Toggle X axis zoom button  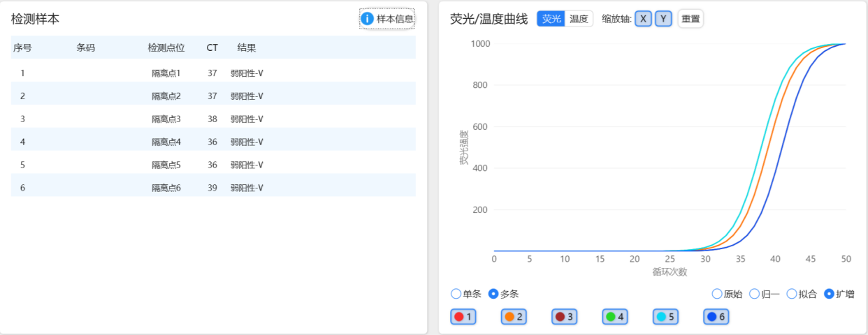pyautogui.click(x=643, y=19)
